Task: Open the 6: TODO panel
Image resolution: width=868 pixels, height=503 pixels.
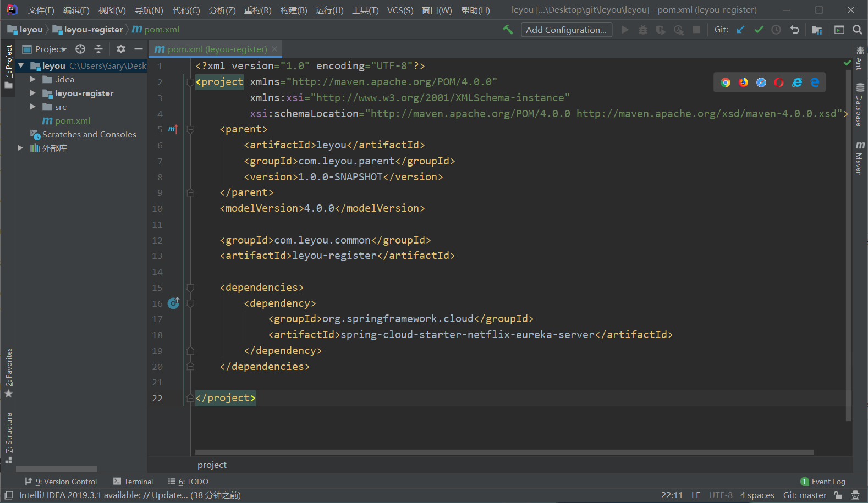Action: tap(188, 482)
